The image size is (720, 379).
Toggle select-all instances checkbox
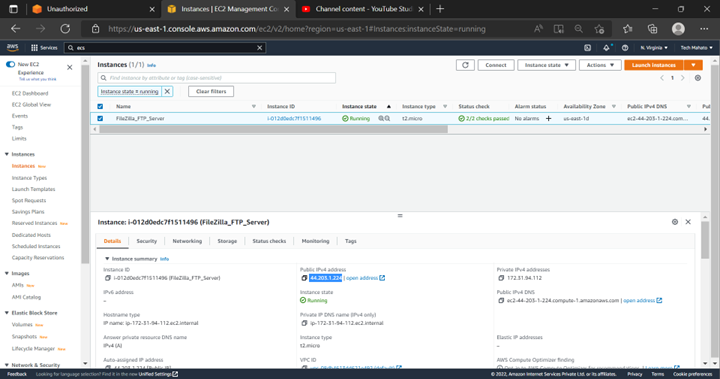[100, 107]
